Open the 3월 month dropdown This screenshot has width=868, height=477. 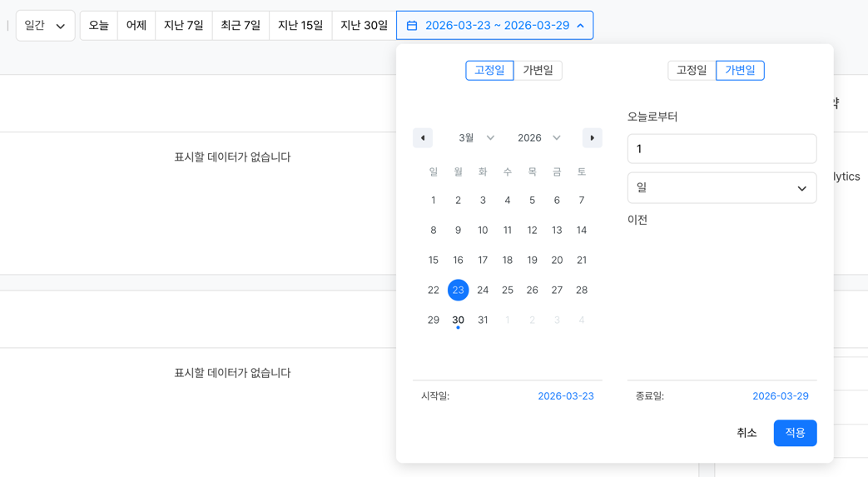[x=476, y=138]
